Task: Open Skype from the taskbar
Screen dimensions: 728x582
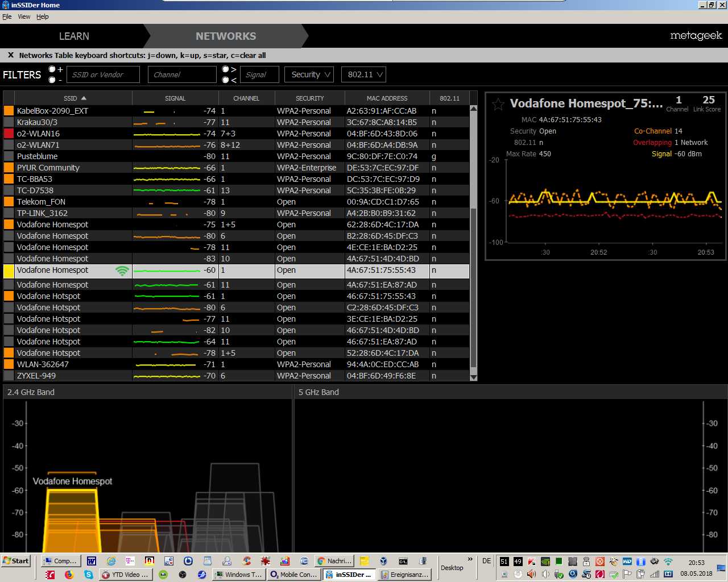Action: (88, 575)
